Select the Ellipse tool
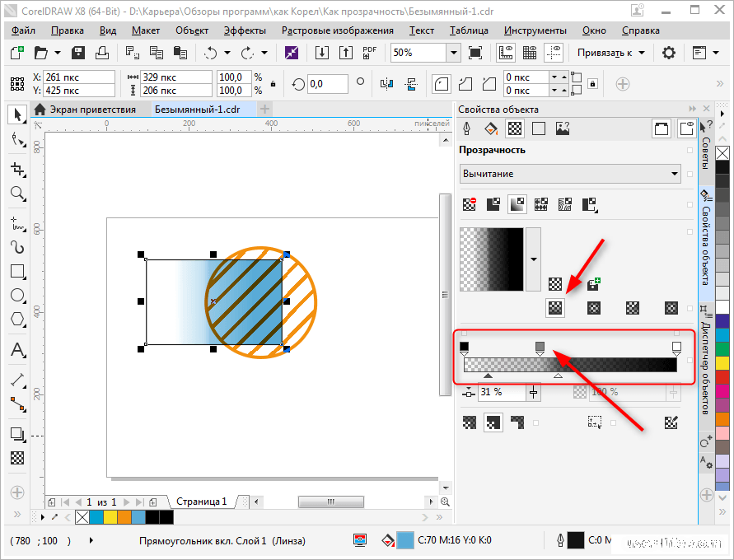 (x=18, y=295)
